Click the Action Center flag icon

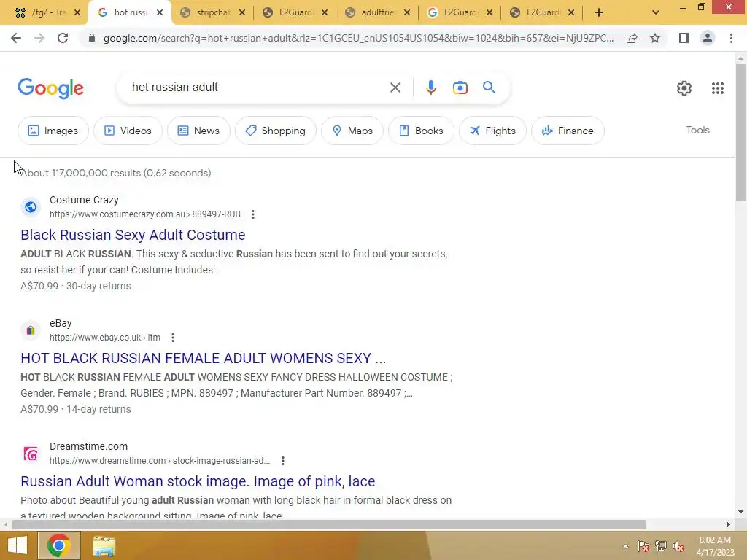point(643,546)
